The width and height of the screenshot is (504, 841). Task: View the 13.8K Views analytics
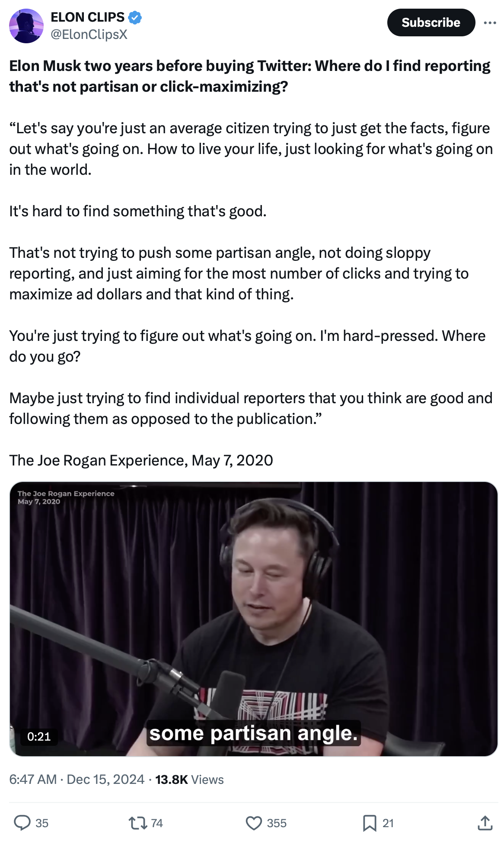189,779
